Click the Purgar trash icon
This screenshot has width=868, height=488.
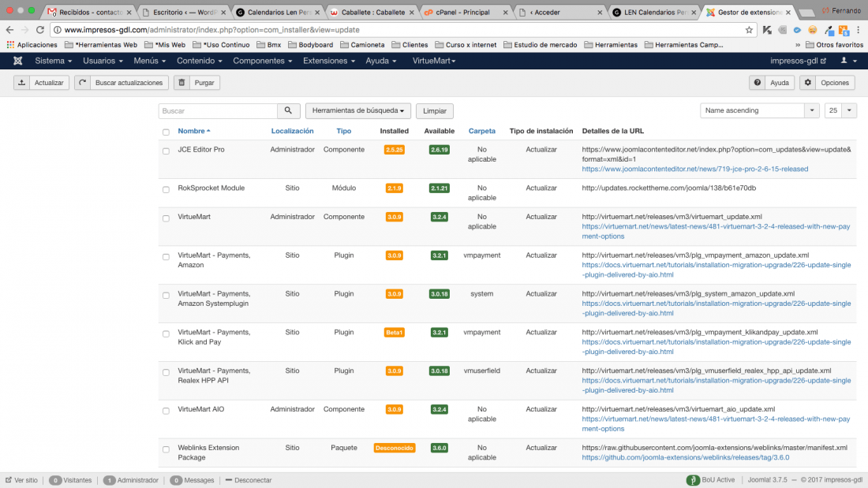(x=181, y=83)
